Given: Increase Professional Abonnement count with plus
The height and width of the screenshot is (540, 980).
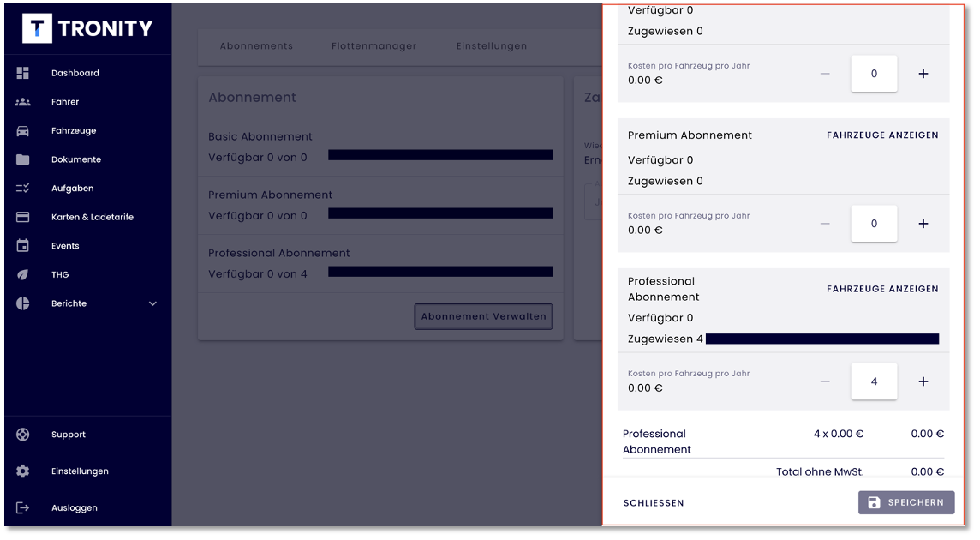Looking at the screenshot, I should 923,381.
